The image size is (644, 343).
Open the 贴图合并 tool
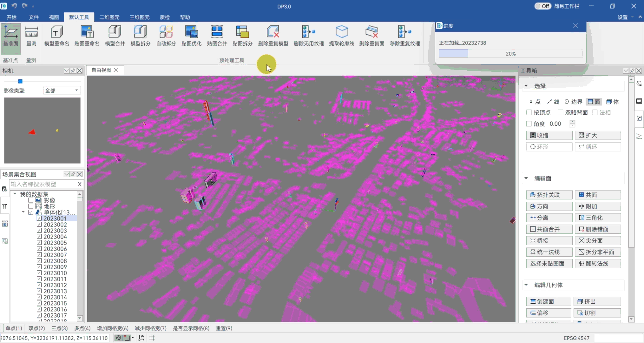pyautogui.click(x=217, y=37)
